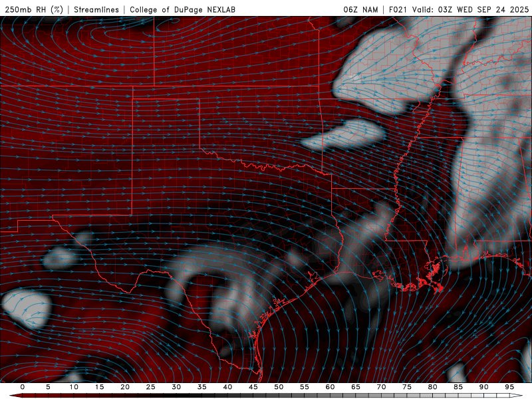This screenshot has width=532, height=399.
Task: Click 'College of DuPage NEXLAB' text
Action: pyautogui.click(x=182, y=9)
